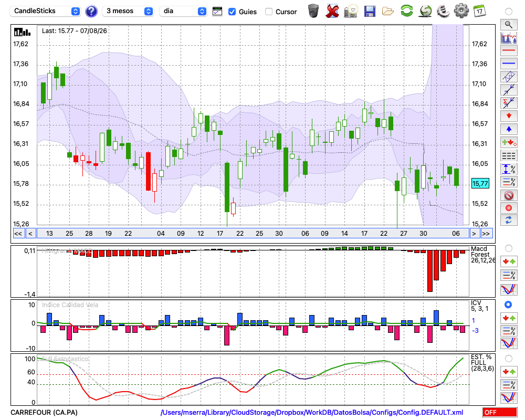Select the ICV indicator radio button

tap(508, 304)
